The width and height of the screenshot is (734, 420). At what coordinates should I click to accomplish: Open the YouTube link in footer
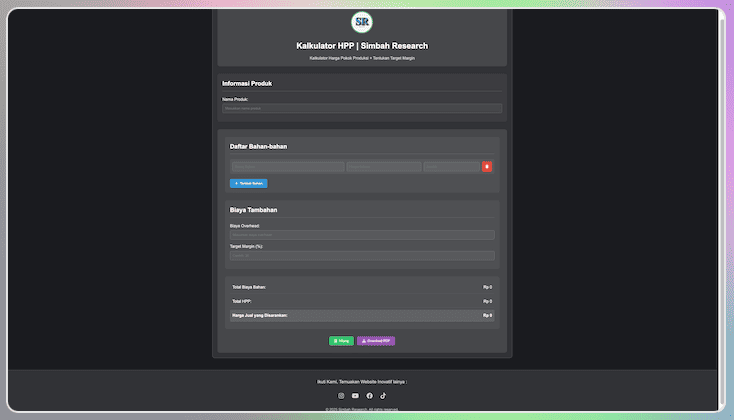coord(355,396)
